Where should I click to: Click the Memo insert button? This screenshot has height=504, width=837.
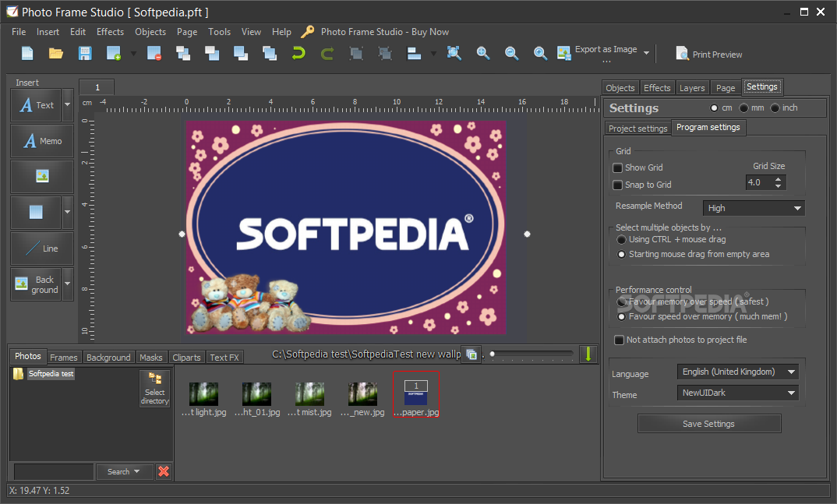click(x=42, y=141)
